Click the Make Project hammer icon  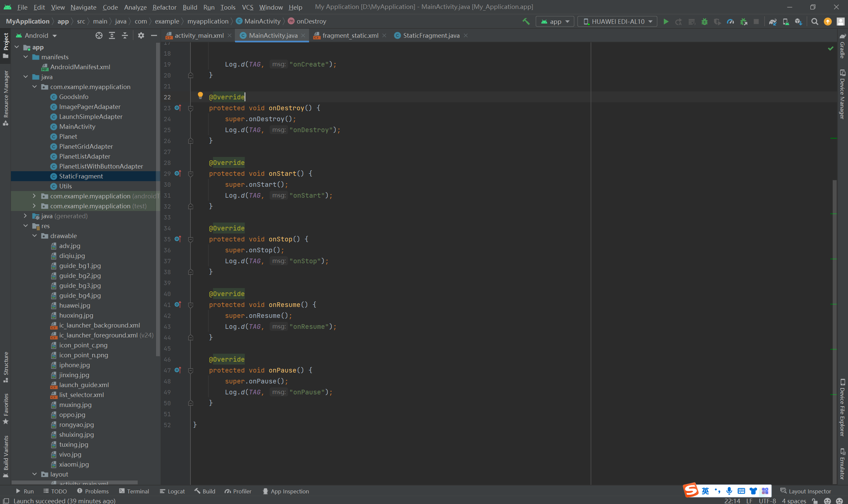click(526, 22)
